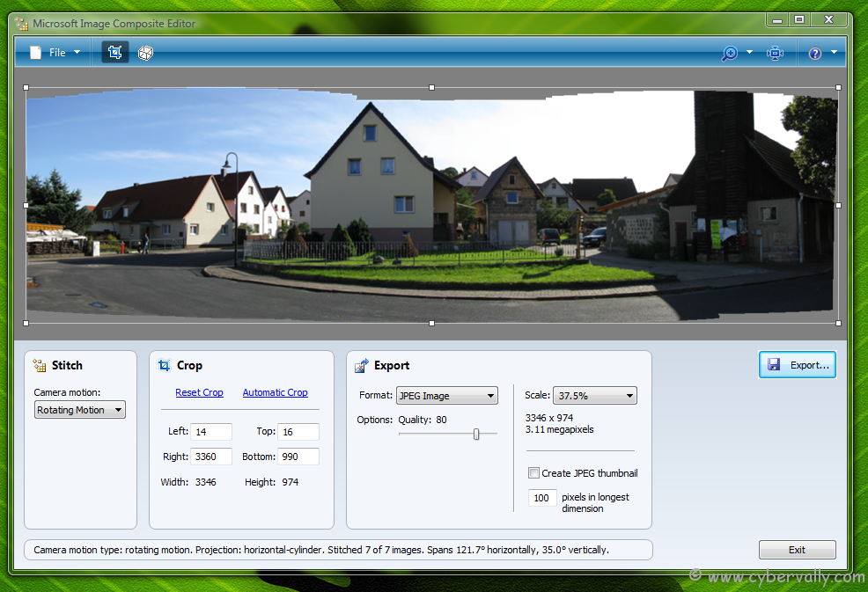Viewport: 868px width, 592px height.
Task: Click the new file page icon
Action: coord(35,53)
